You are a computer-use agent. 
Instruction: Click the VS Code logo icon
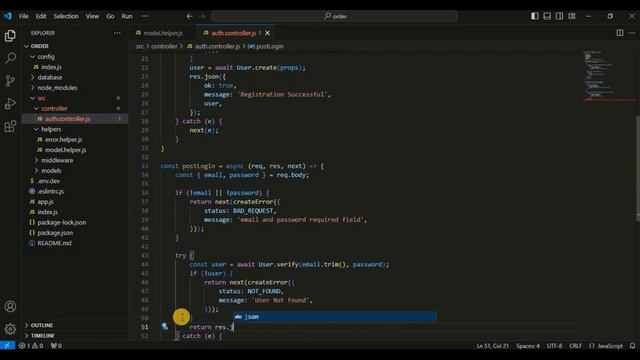tap(8, 16)
